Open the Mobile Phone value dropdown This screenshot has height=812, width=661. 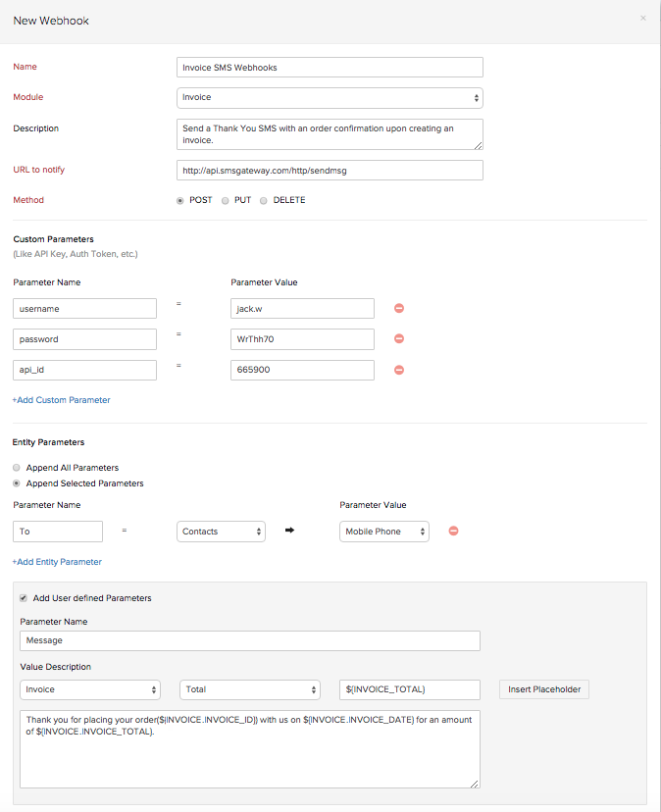(x=383, y=531)
